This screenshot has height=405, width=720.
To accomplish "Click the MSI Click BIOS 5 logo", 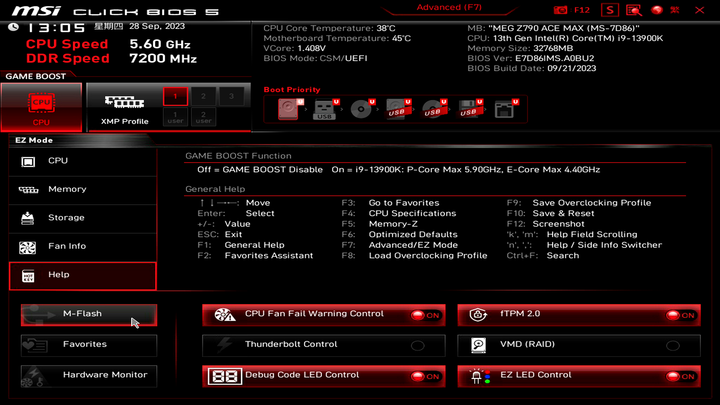I will coord(115,11).
